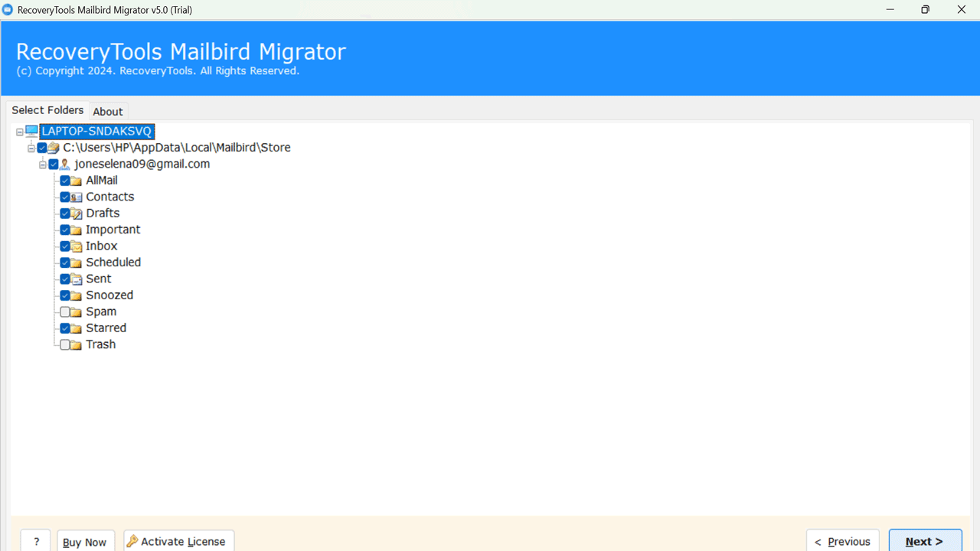Select the Contacts folder label
This screenshot has height=551, width=980.
tap(110, 197)
